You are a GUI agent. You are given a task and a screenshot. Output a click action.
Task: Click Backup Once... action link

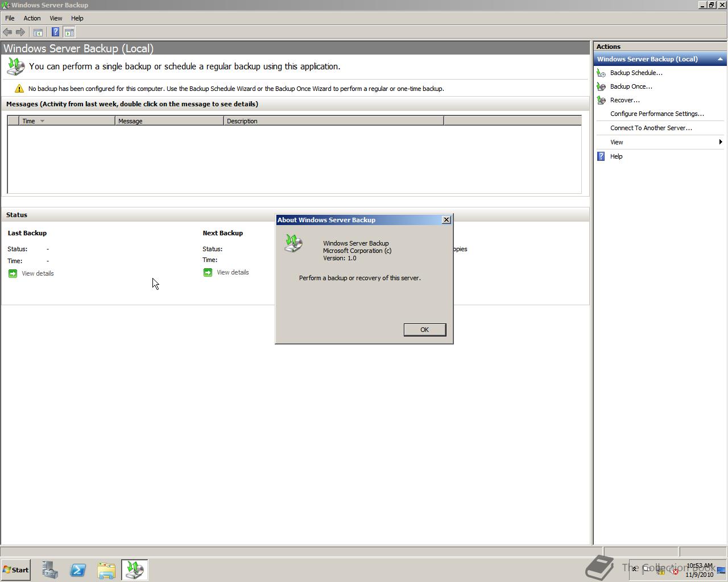coord(631,86)
